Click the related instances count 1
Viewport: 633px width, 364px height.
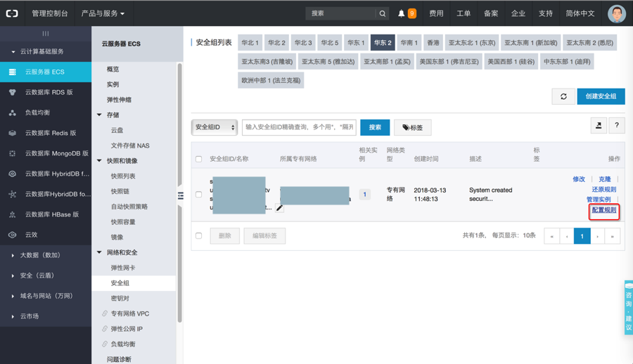(364, 195)
